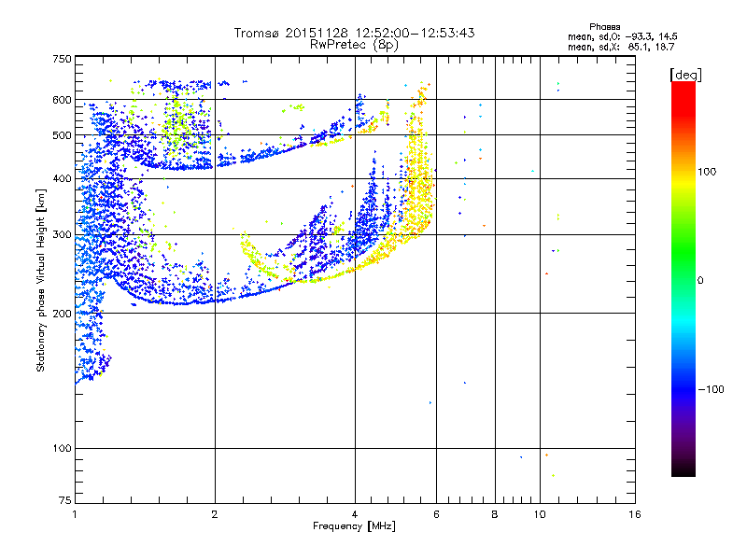Click the colorbar label '100'

[x=707, y=172]
